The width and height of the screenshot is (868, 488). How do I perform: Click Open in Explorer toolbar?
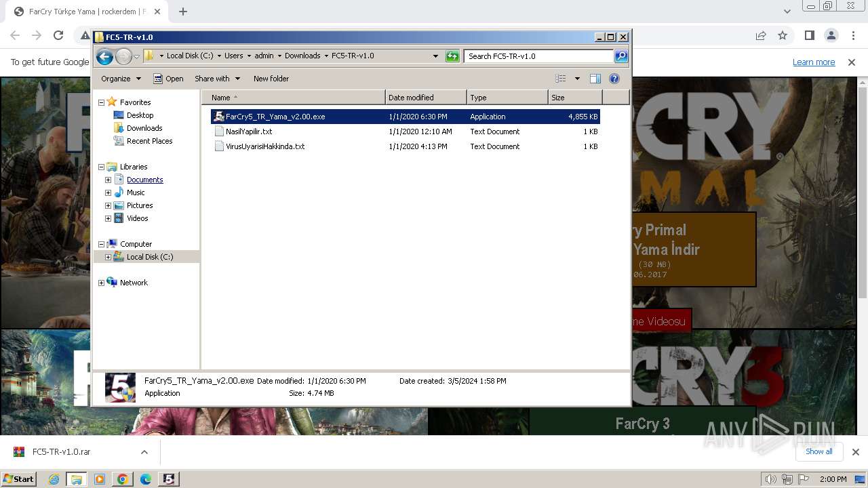(x=168, y=79)
